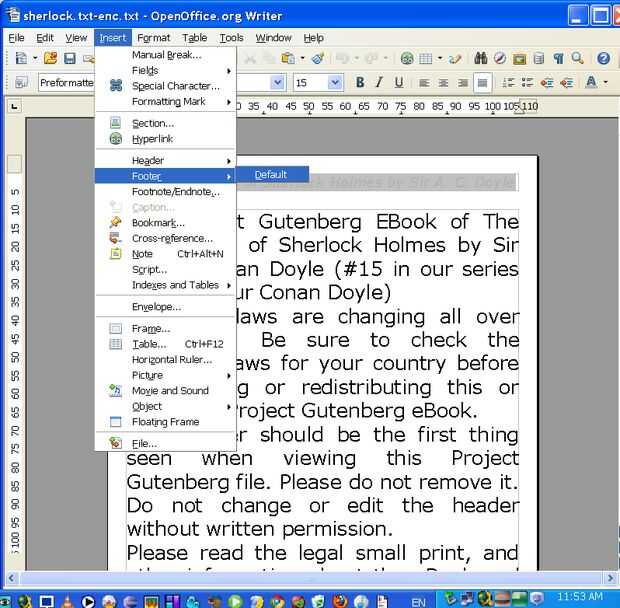Expand the Fields submenu
Image resolution: width=620 pixels, height=608 pixels.
[x=166, y=70]
